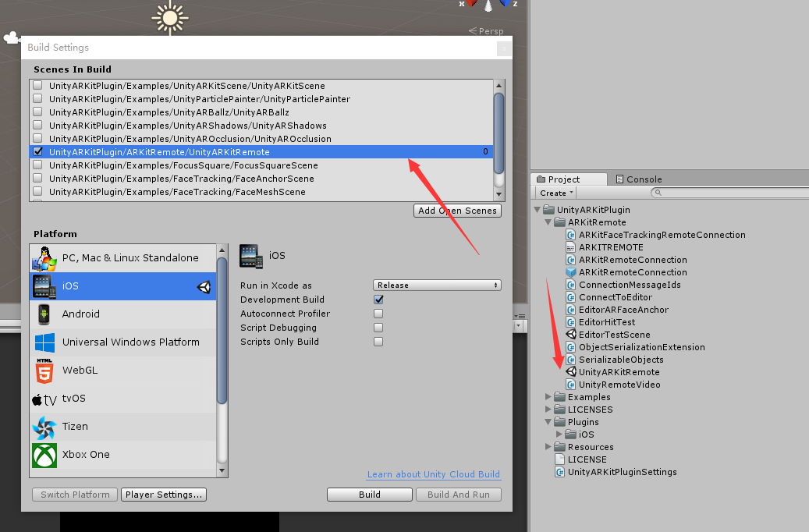
Task: Open the Run in Xcode as dropdown
Action: coord(437,286)
